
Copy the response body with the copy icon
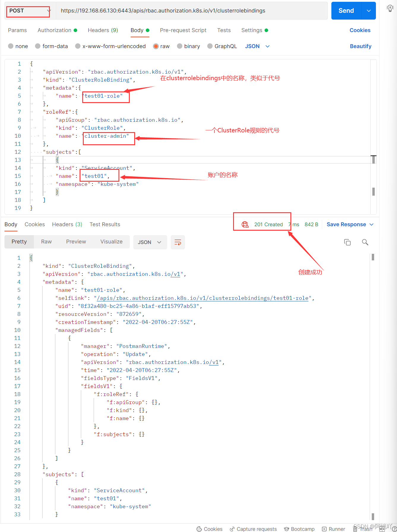coord(347,242)
